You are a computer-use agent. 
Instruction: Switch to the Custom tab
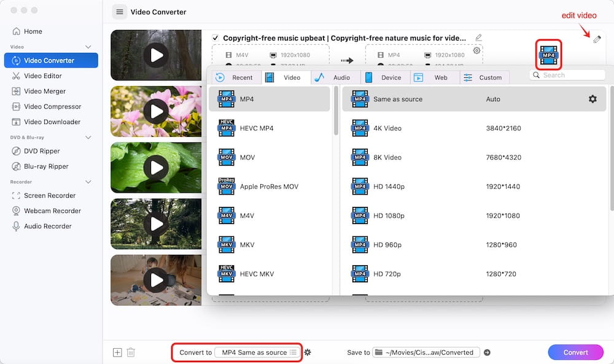[x=484, y=77]
